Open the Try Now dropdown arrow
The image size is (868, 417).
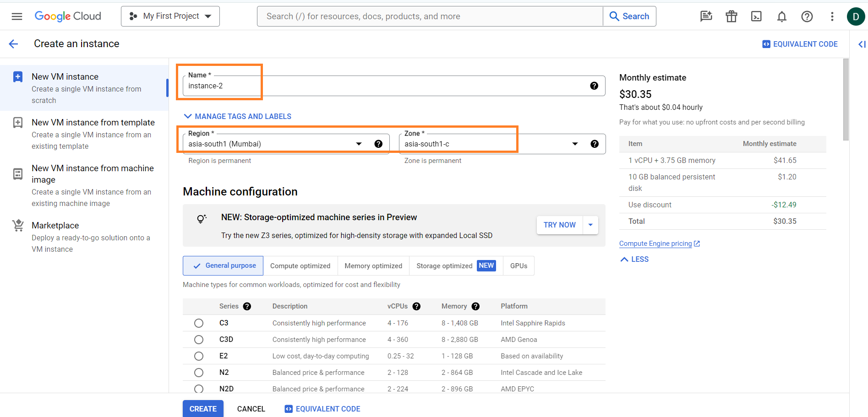pyautogui.click(x=590, y=225)
